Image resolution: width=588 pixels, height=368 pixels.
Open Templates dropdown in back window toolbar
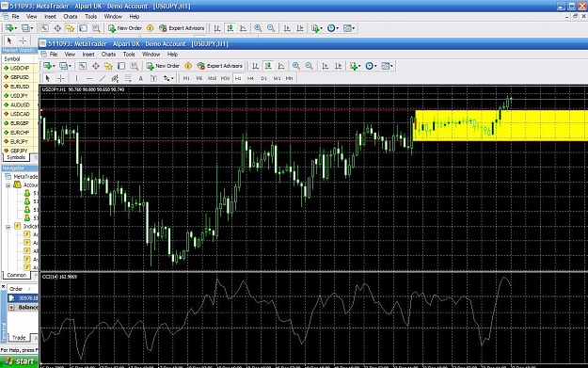pyautogui.click(x=349, y=28)
